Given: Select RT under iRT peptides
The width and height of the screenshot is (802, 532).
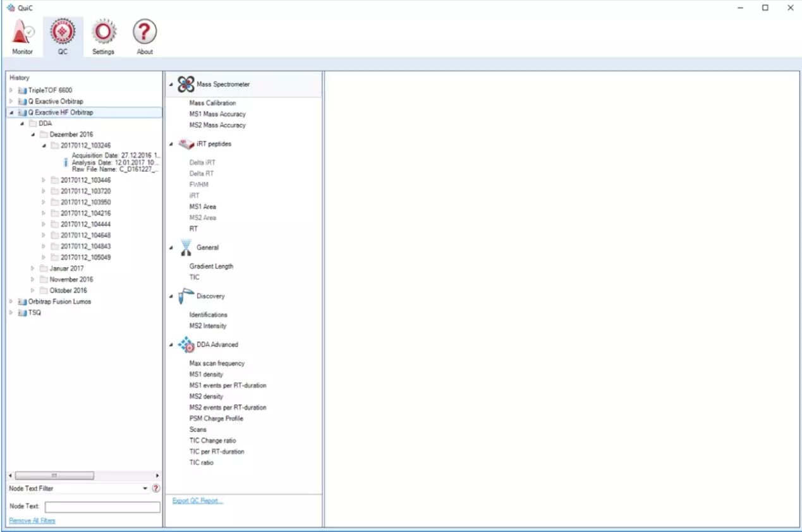Looking at the screenshot, I should [193, 229].
